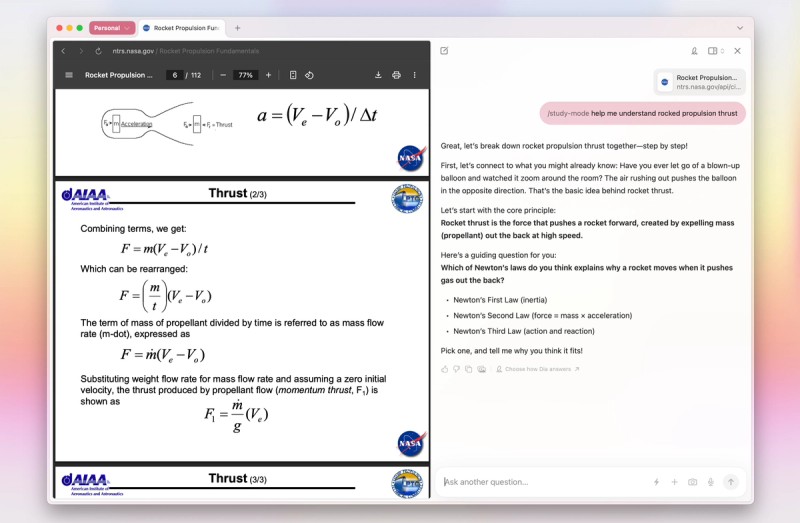Go forward to the next page

(81, 51)
